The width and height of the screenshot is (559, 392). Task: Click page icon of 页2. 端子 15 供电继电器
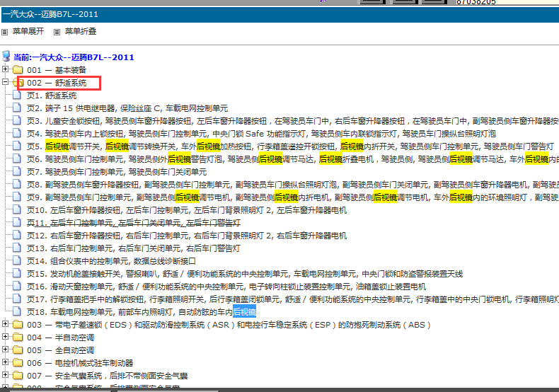(17, 108)
